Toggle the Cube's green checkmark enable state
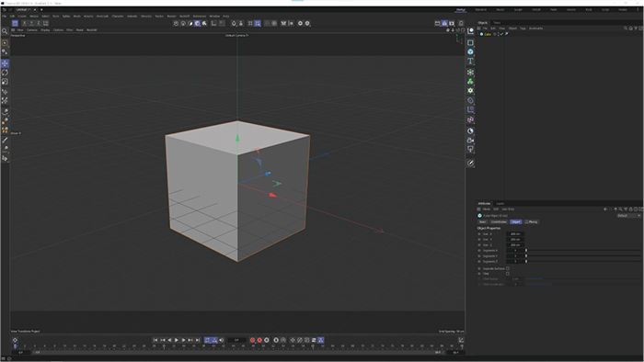The image size is (644, 362). [x=502, y=34]
